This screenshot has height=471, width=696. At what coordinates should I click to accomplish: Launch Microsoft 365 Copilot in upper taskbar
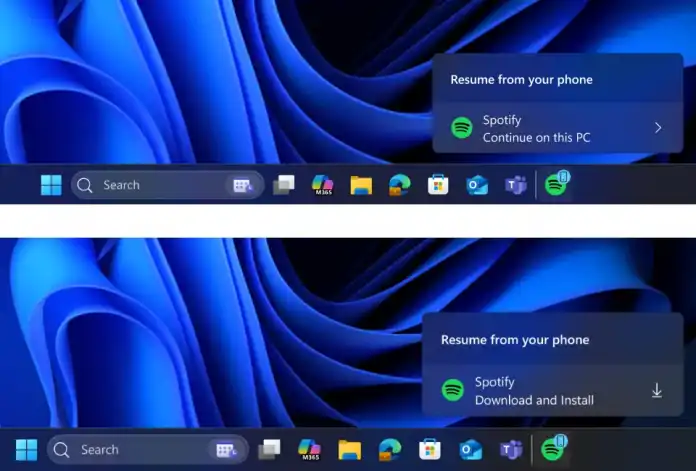point(322,185)
